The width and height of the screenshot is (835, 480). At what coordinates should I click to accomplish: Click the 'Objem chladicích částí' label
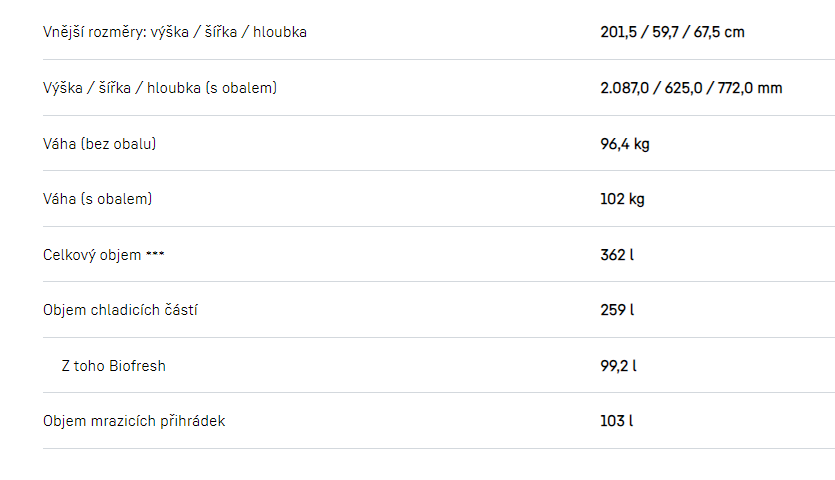120,310
